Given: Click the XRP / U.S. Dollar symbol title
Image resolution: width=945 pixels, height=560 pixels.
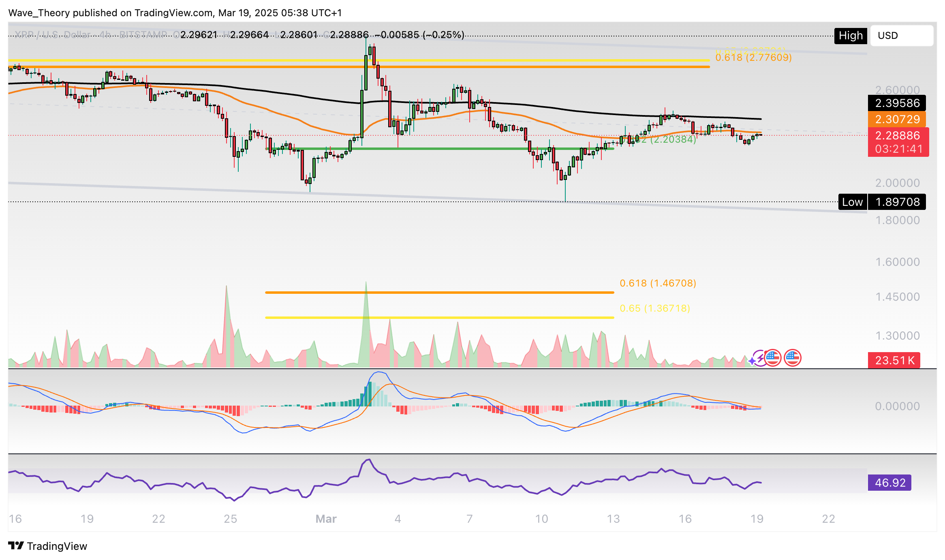Looking at the screenshot, I should pyautogui.click(x=53, y=35).
